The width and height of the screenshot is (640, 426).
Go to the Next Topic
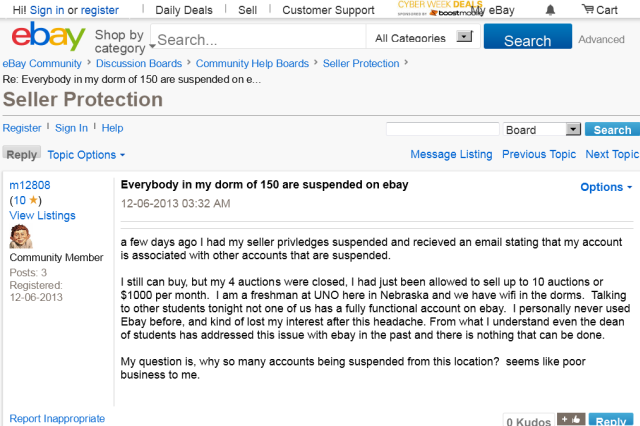(611, 154)
